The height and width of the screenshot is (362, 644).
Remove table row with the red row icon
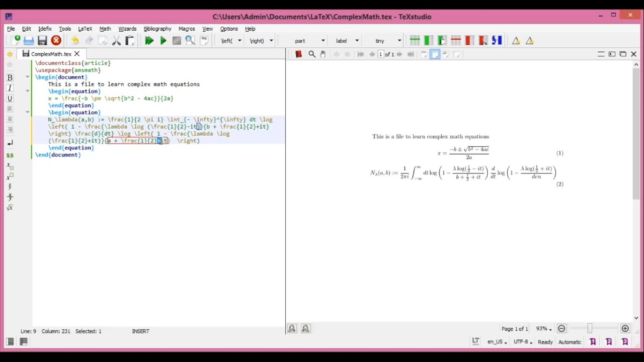(x=456, y=41)
